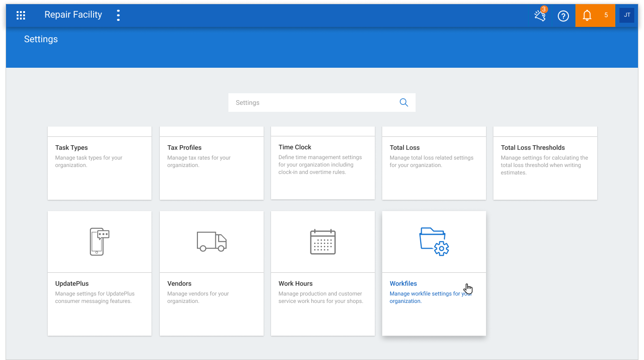Click "Define time management settings" description

point(320,165)
